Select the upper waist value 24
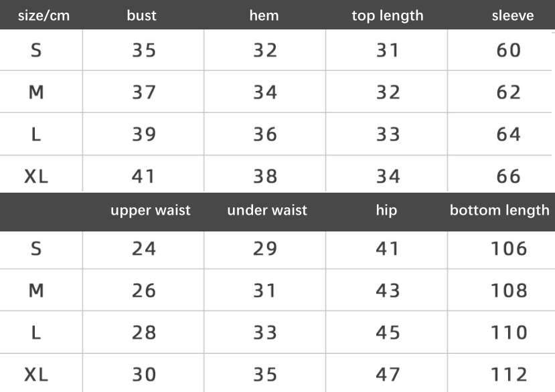The image size is (555, 392). (144, 249)
